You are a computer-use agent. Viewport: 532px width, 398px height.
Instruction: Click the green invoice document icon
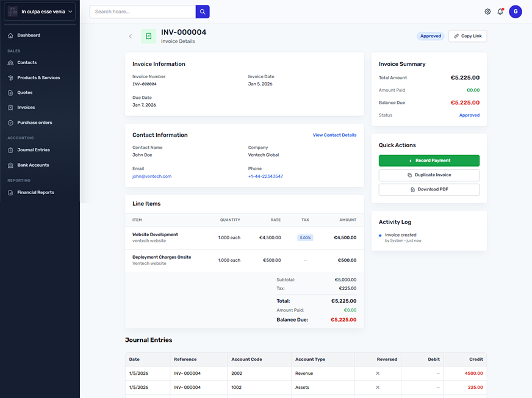coord(148,37)
